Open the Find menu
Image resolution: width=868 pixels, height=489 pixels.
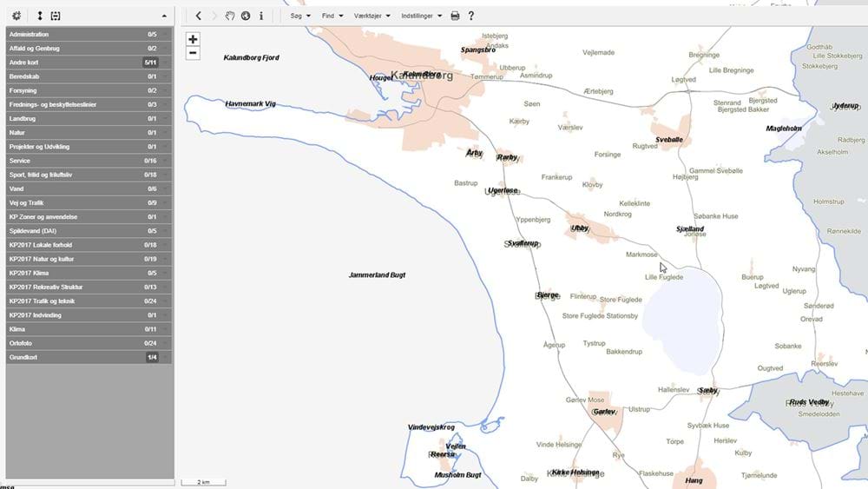pyautogui.click(x=332, y=16)
